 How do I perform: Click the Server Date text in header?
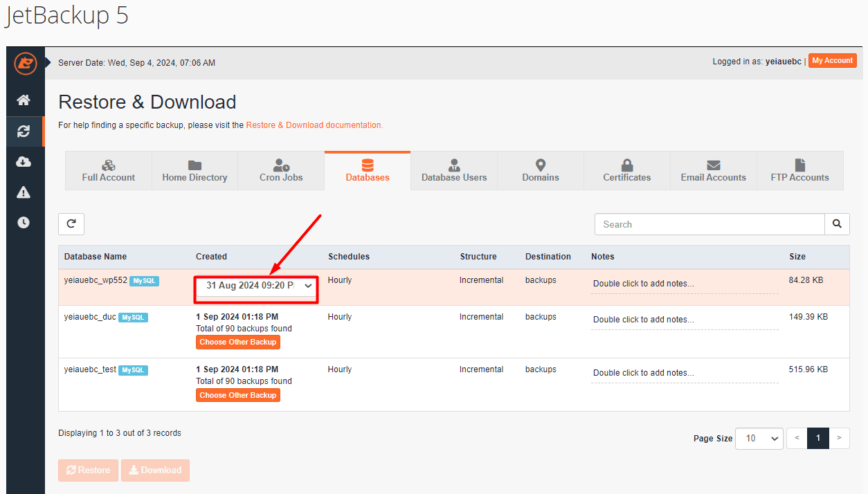[136, 63]
